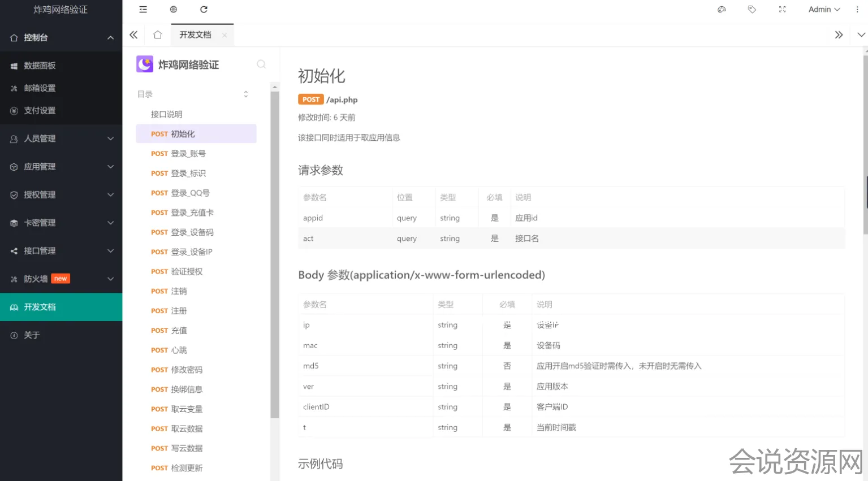Open the theme palette icon
This screenshot has height=481, width=868.
pos(722,10)
